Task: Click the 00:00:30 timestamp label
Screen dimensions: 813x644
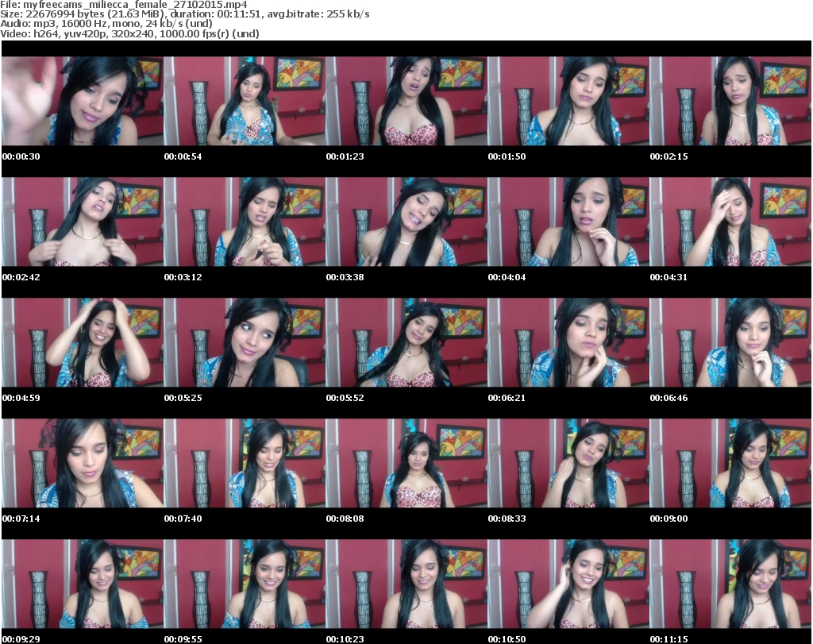Action: pos(21,156)
